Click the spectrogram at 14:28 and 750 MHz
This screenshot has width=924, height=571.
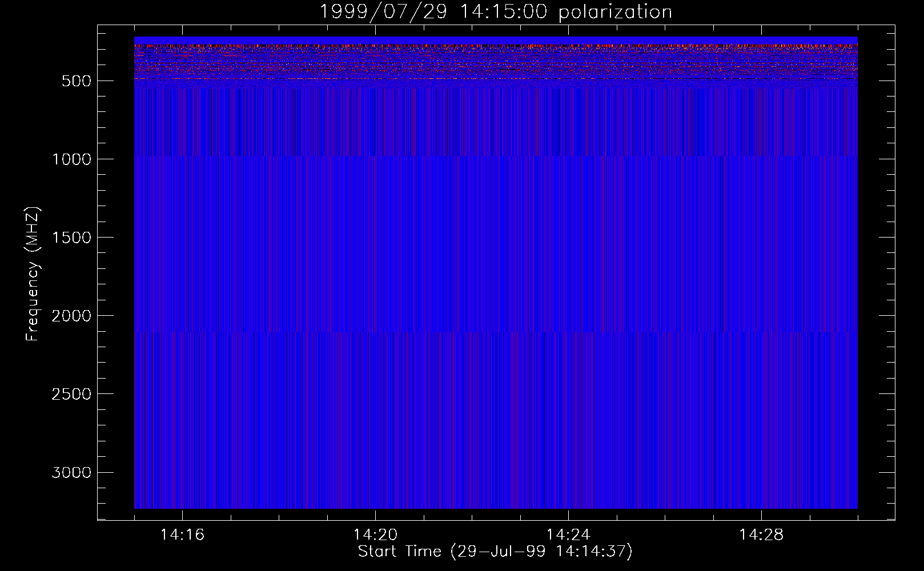point(761,119)
